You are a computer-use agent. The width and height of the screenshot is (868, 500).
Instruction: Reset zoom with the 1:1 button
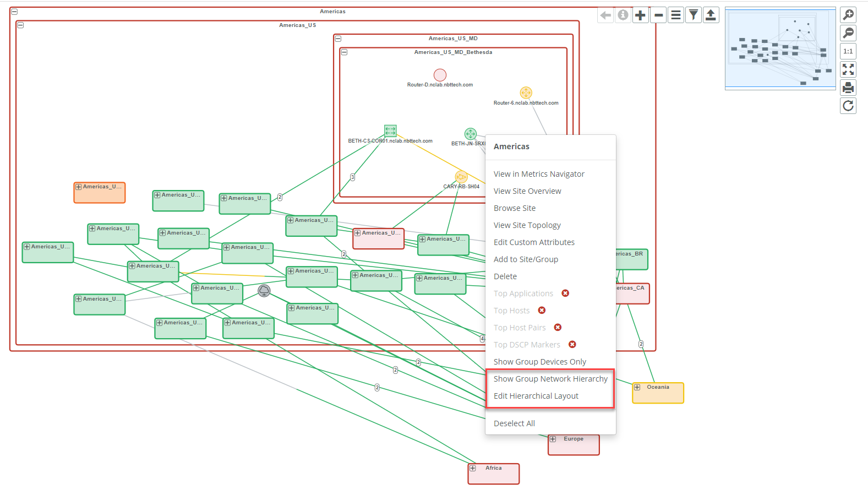[848, 51]
